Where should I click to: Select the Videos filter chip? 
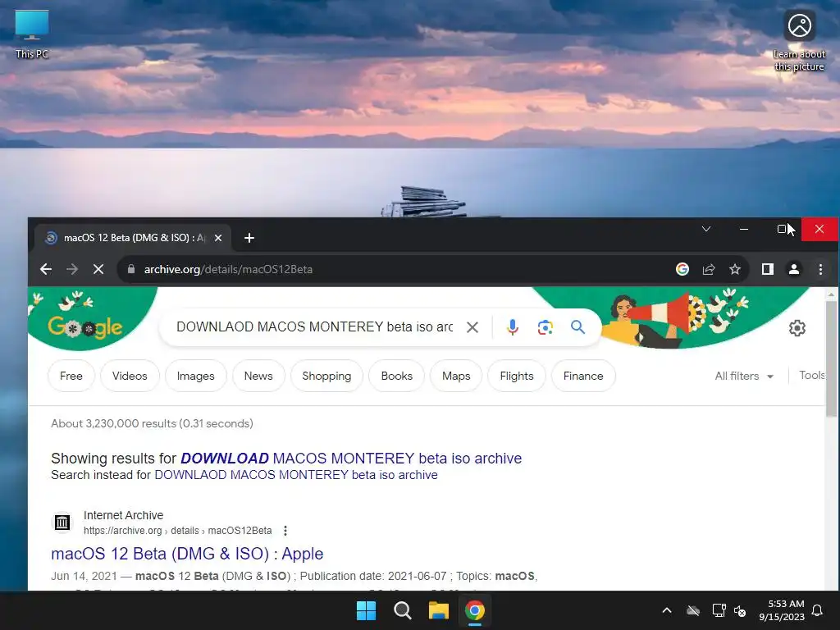[130, 376]
